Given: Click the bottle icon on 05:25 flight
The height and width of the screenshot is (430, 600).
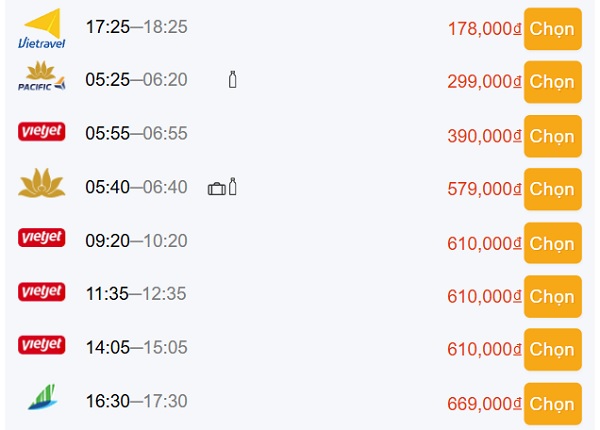Looking at the screenshot, I should 232,80.
